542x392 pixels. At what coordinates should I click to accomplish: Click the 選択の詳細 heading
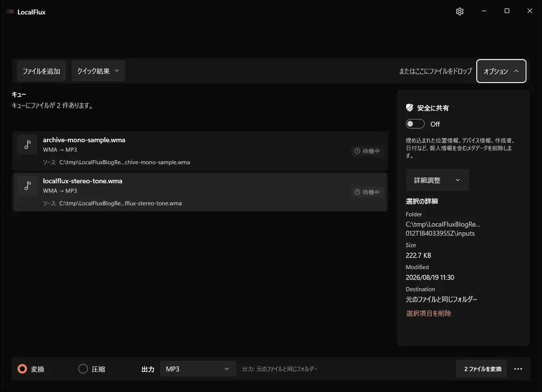(x=422, y=201)
